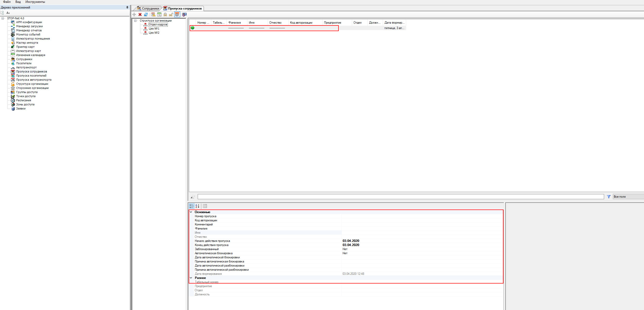
Task: Open Менеджер загрузки in the tree
Action: (x=29, y=26)
